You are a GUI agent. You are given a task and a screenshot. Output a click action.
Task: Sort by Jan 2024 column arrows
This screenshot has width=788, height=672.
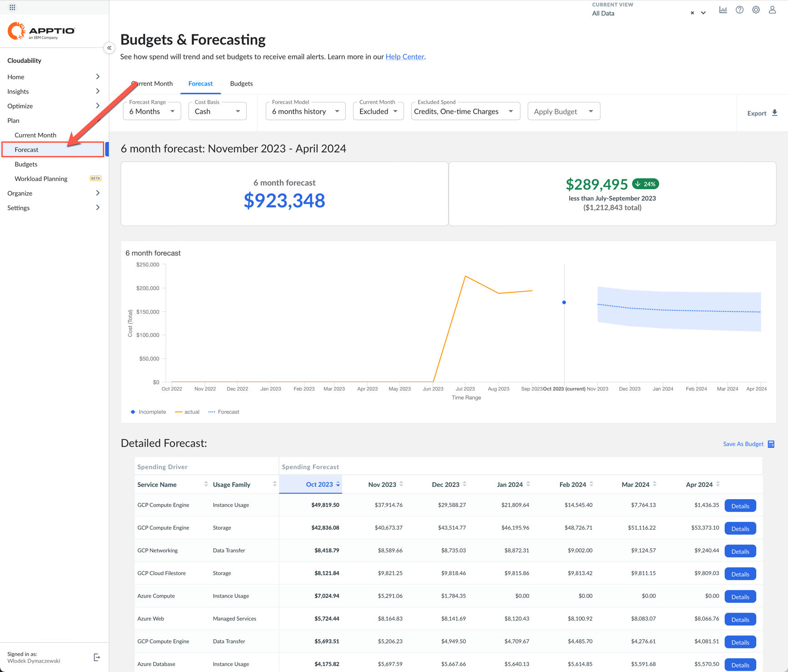528,484
